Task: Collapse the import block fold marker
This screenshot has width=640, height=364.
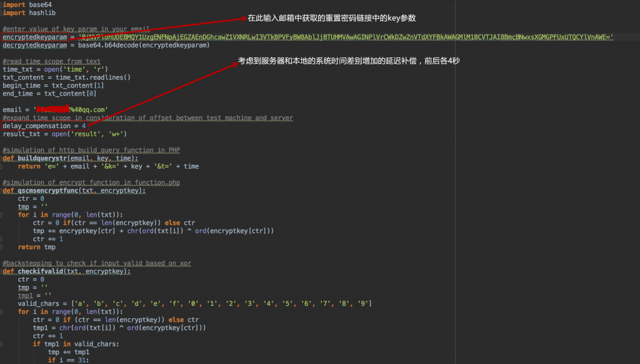Action: 2,5
